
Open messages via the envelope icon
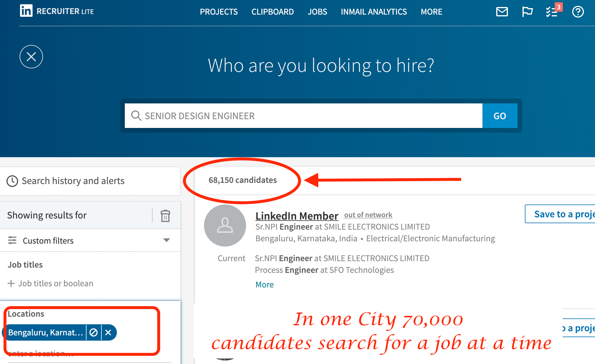click(502, 12)
